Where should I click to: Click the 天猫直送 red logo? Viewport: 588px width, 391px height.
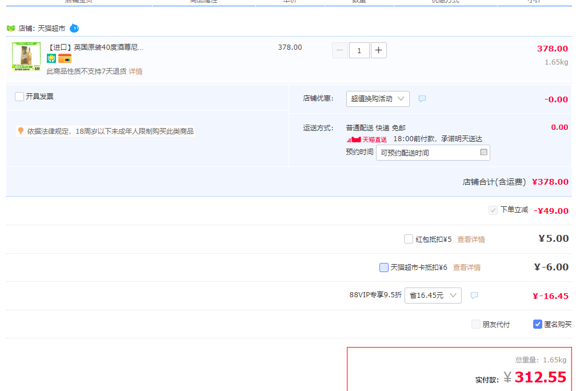(x=366, y=139)
